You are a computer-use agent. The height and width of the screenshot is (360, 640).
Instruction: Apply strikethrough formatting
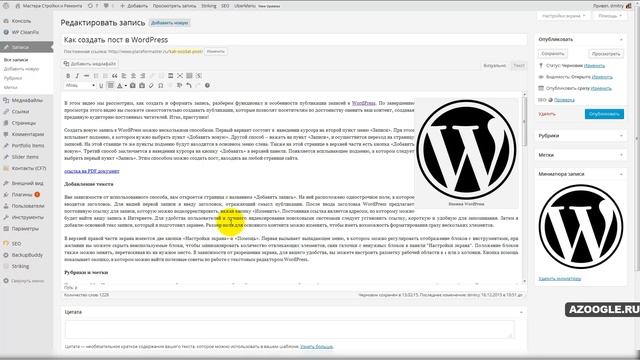(x=86, y=76)
